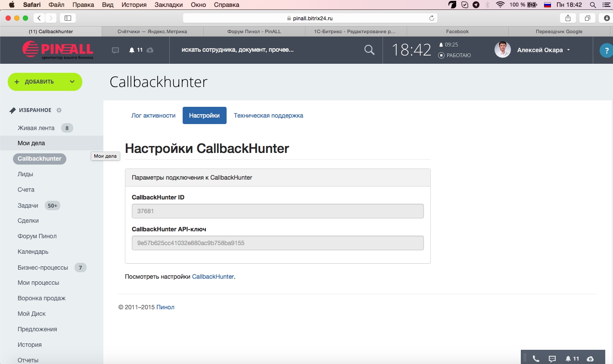
Task: Toggle the РАБОТАЮ work status
Action: coord(454,56)
